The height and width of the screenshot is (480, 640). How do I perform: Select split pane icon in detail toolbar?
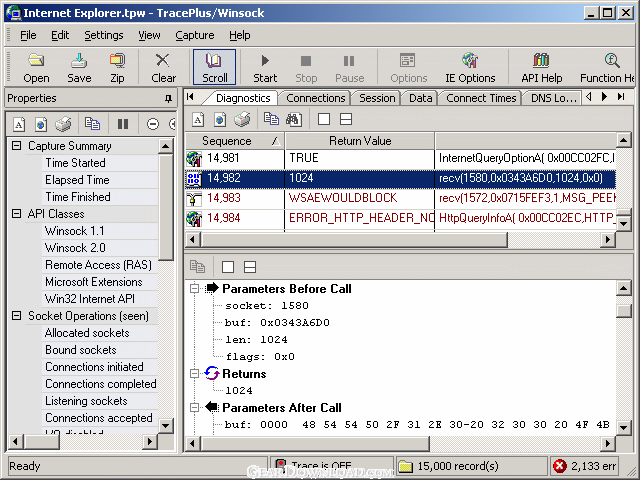[250, 267]
